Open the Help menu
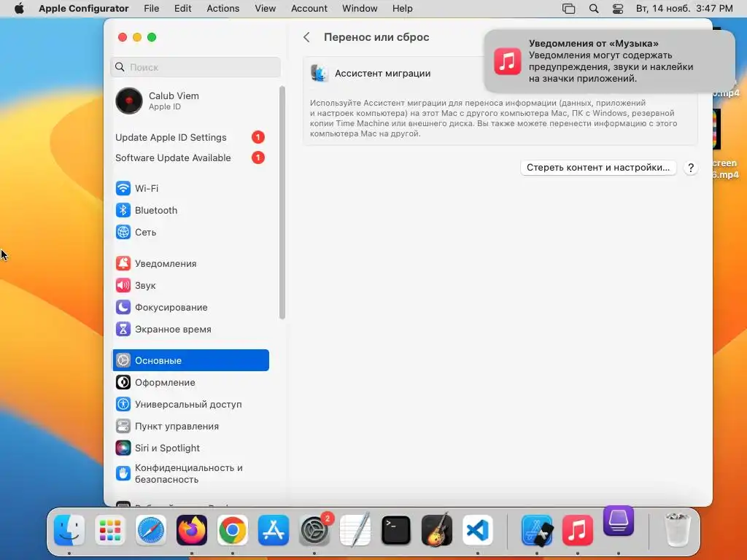 tap(402, 9)
